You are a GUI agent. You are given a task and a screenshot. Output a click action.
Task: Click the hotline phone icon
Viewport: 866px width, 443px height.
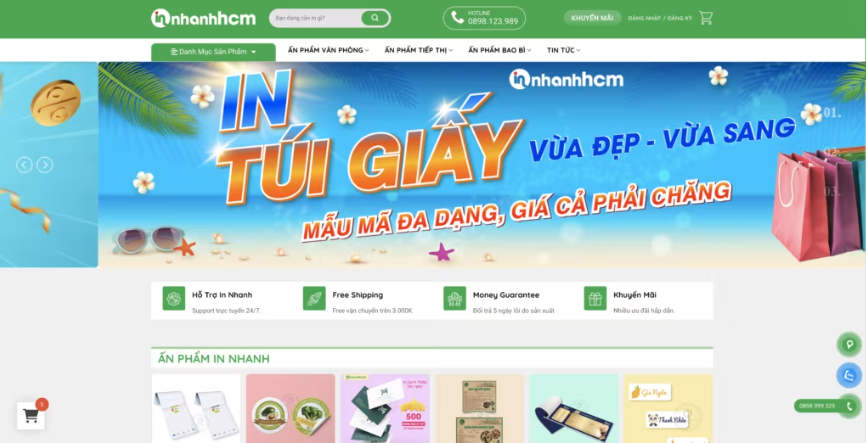pos(457,18)
